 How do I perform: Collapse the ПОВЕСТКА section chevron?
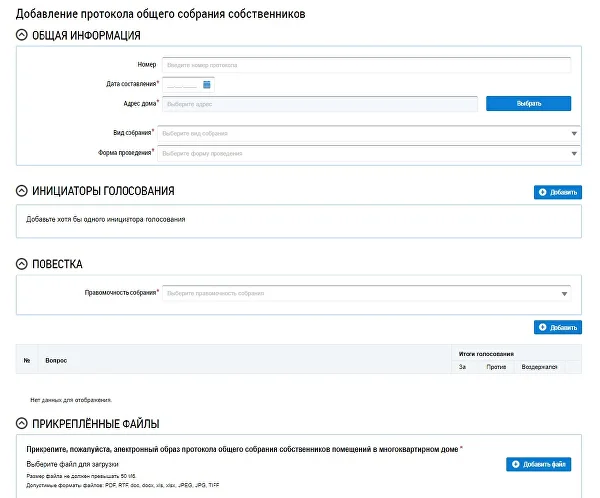coord(23,265)
